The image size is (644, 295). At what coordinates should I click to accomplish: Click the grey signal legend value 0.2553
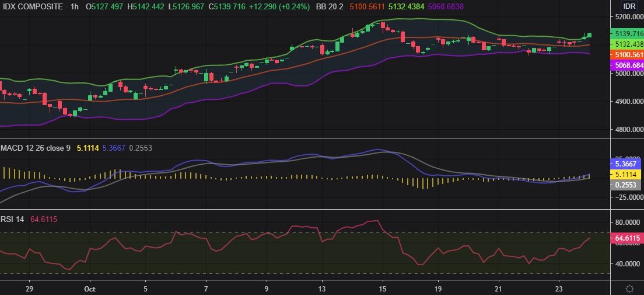[141, 148]
